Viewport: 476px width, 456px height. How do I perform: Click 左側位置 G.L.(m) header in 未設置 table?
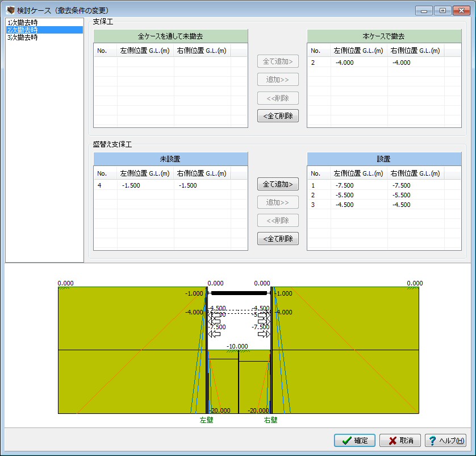pos(145,173)
